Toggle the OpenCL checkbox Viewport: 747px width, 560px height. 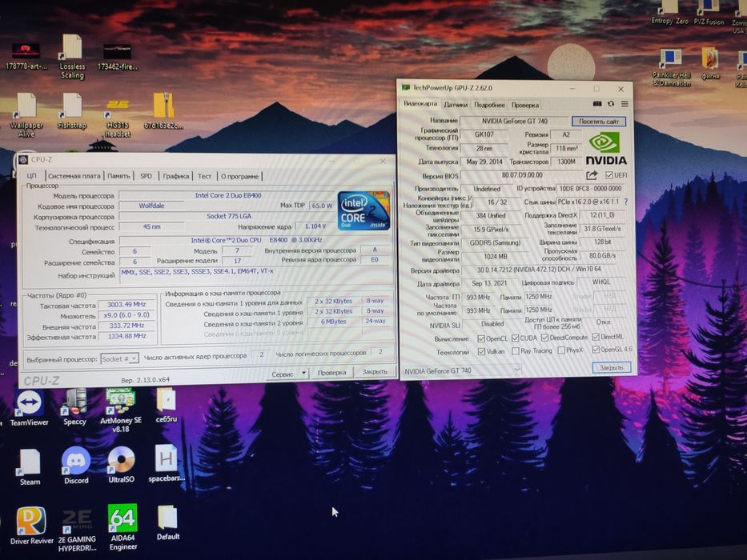tap(481, 338)
